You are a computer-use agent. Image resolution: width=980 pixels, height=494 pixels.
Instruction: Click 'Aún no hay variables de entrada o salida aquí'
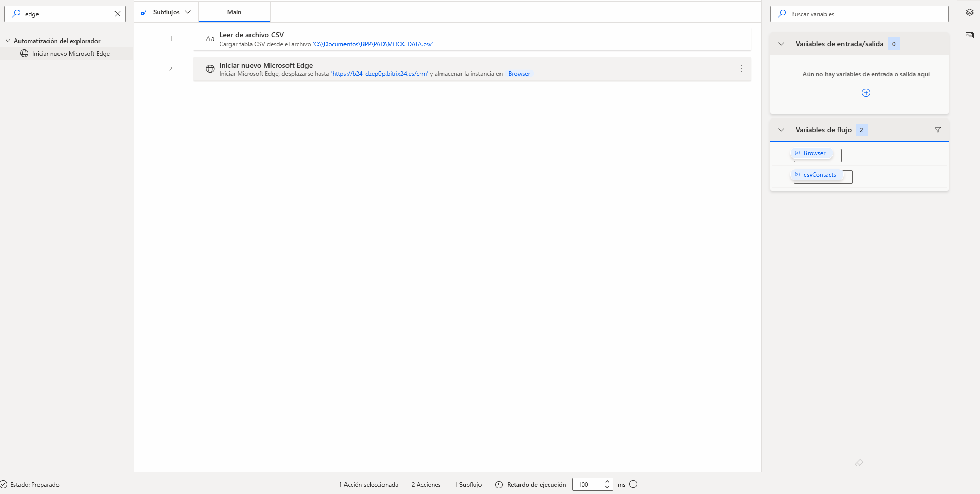tap(866, 74)
